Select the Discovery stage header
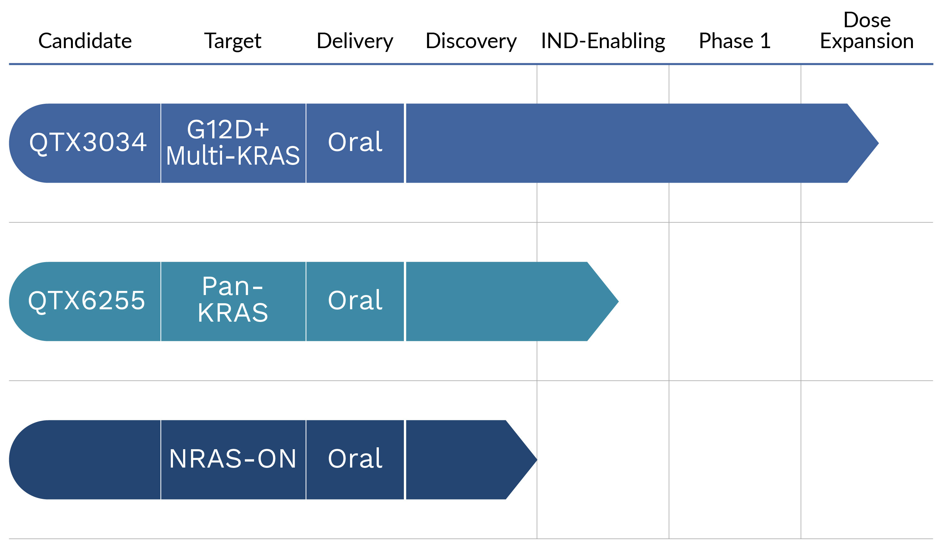This screenshot has height=560, width=943. [471, 41]
